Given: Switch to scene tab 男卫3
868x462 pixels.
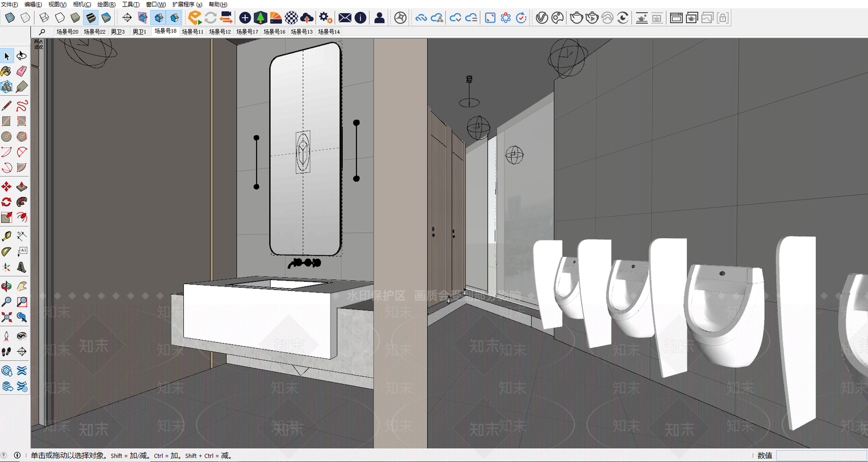Looking at the screenshot, I should coord(118,32).
